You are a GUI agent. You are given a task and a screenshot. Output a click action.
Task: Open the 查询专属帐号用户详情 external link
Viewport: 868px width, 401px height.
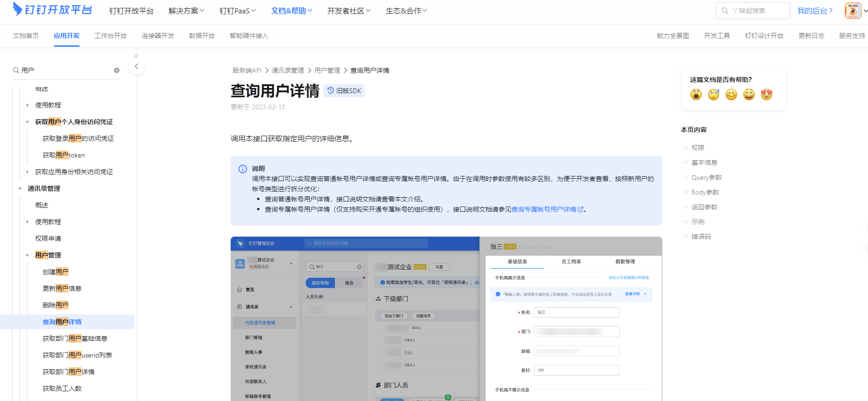[547, 209]
